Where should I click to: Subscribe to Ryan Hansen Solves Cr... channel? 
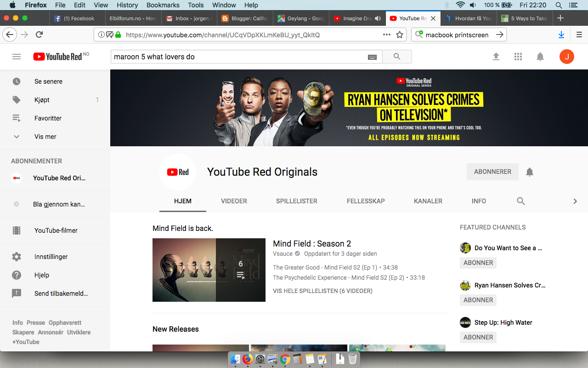(x=478, y=300)
